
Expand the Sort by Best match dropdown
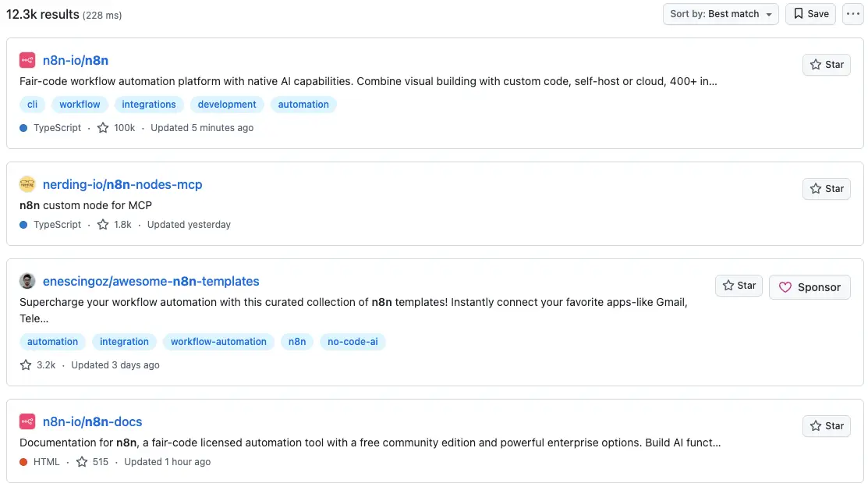[x=721, y=14]
